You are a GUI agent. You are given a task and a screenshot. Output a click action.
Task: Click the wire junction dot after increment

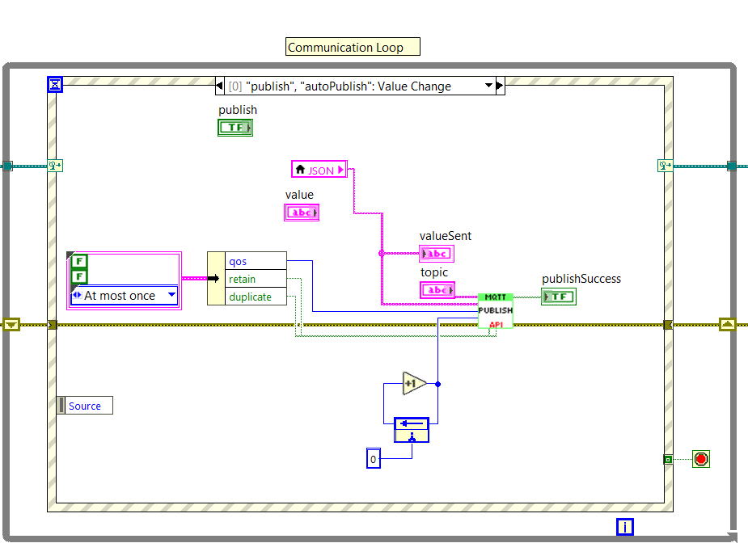coord(438,384)
